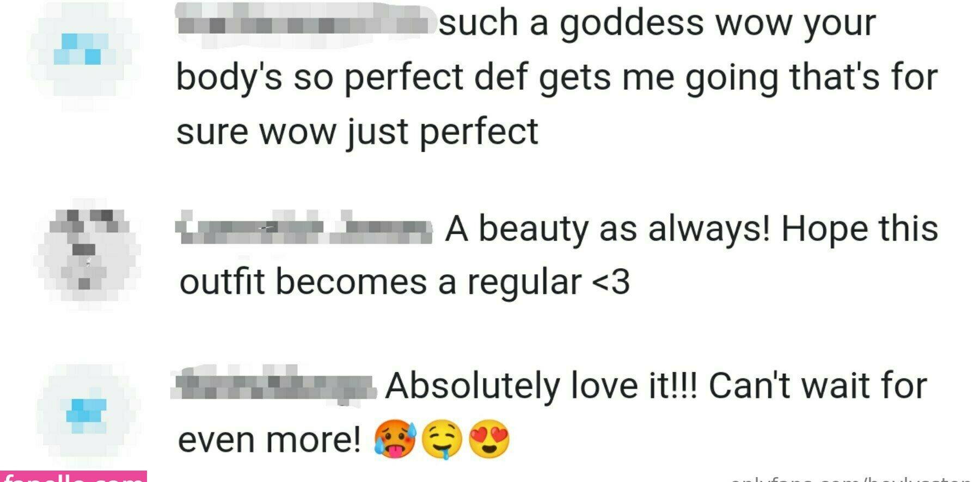Click the onlyfans.com URL watermark text
Screen dimensions: 980x482
[851, 479]
